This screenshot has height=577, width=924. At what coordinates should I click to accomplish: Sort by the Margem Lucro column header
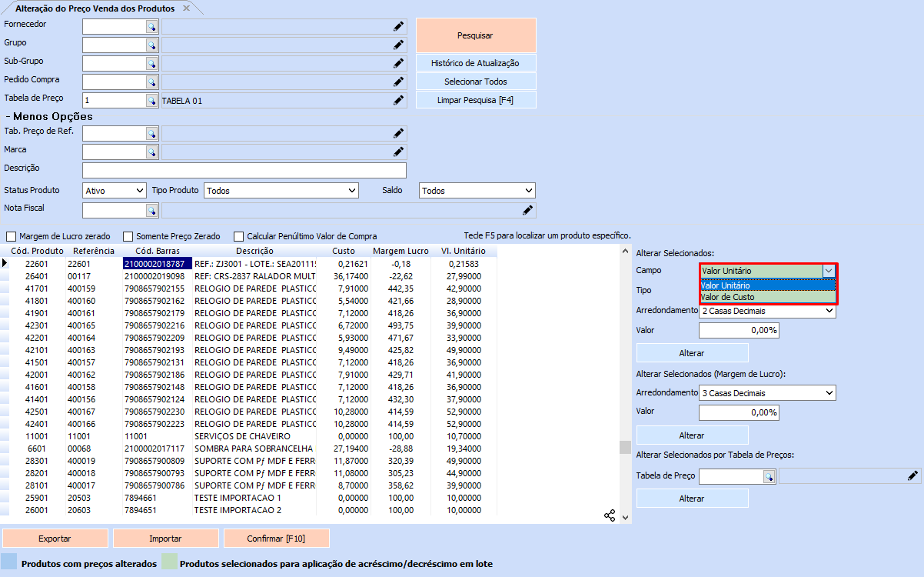point(401,251)
